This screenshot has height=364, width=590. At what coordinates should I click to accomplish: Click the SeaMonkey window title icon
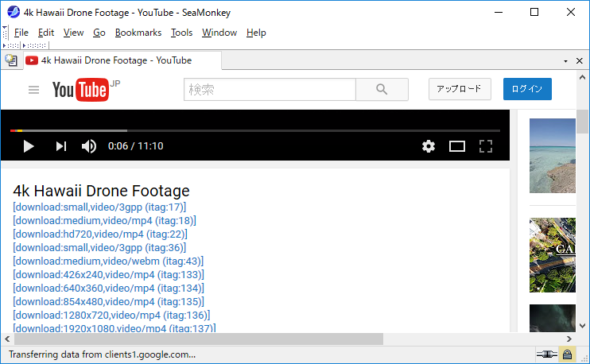coord(14,12)
